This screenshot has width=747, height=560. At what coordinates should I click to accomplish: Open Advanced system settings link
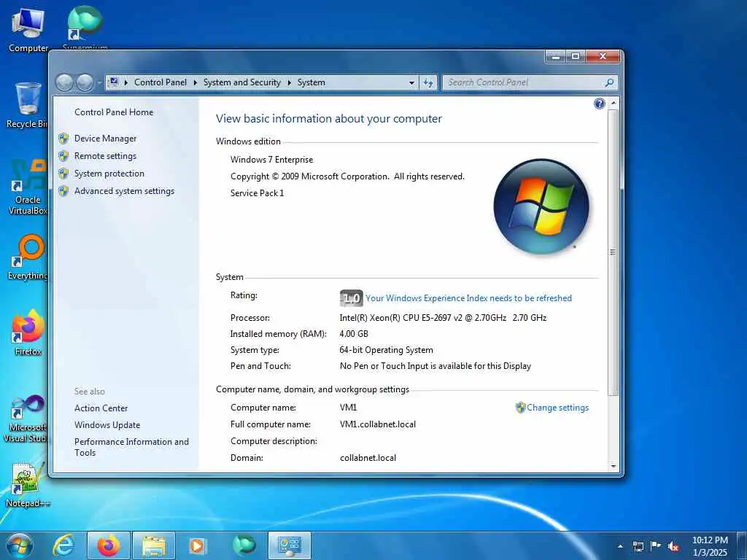tap(124, 191)
